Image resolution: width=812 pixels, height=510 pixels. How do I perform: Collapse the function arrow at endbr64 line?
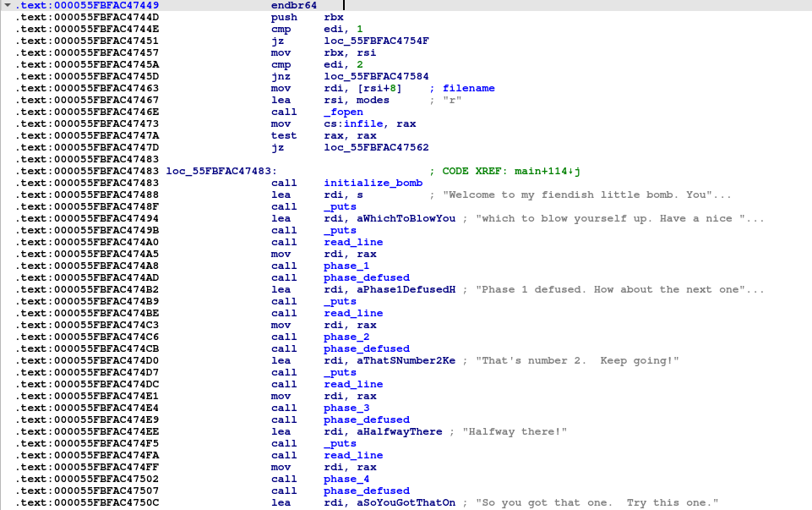click(x=8, y=5)
